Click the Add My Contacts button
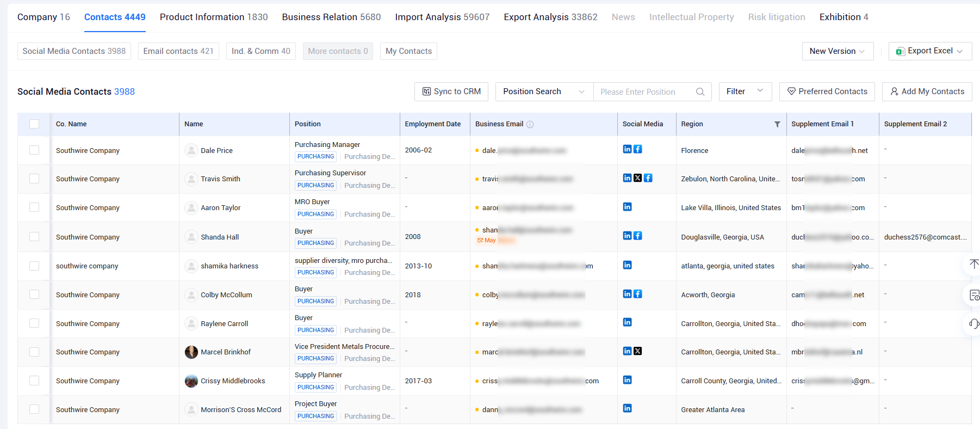The width and height of the screenshot is (980, 429). coord(927,91)
